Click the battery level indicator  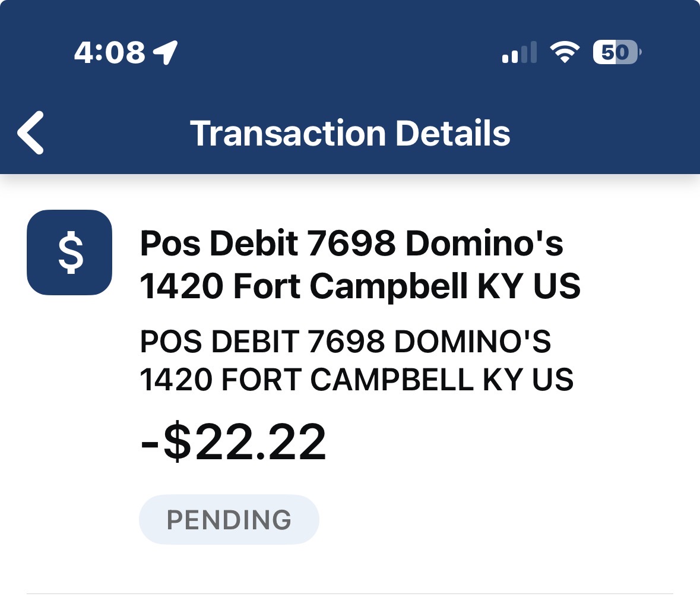click(616, 52)
